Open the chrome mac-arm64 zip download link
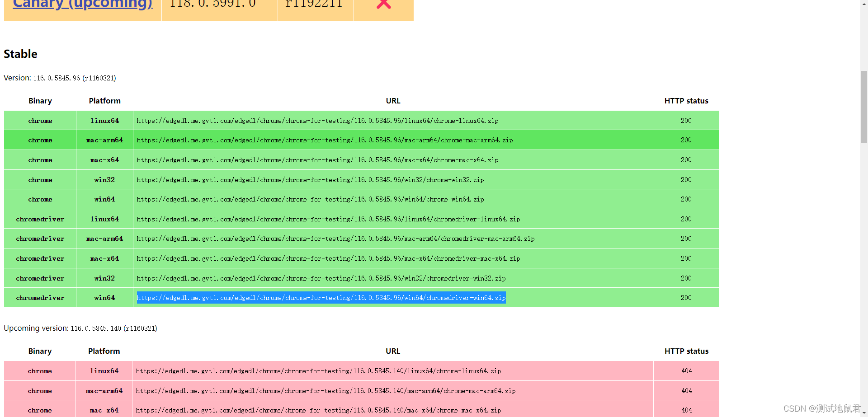868x417 pixels. point(325,140)
